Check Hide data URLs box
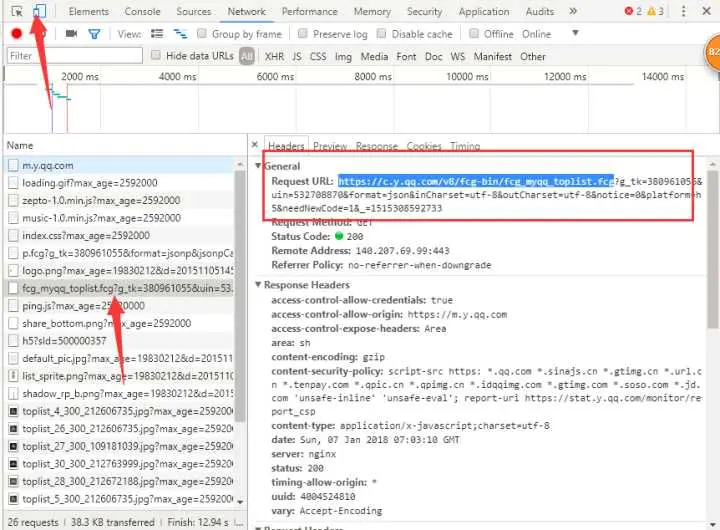This screenshot has width=720, height=530. (156, 55)
